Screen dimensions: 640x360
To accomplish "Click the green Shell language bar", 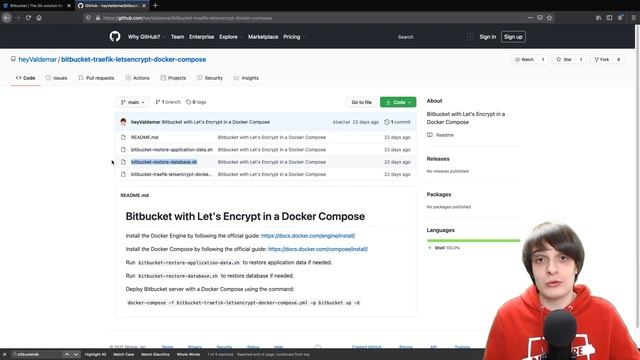I will click(473, 241).
